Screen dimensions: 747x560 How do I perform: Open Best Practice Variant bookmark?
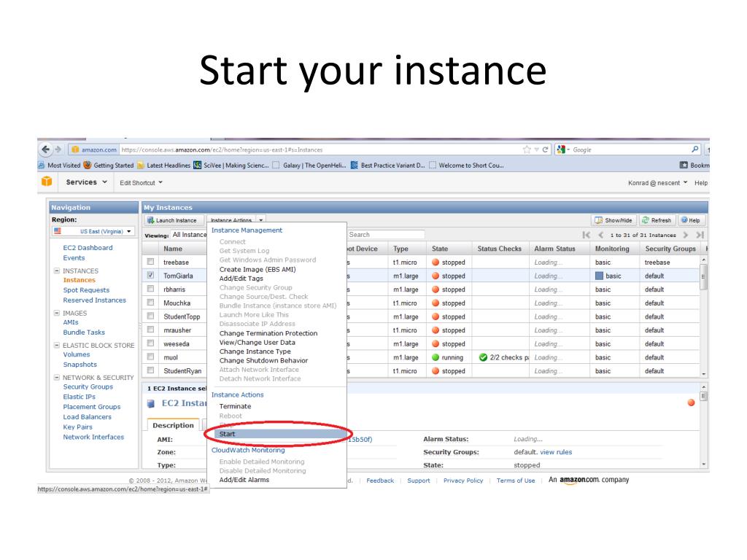click(x=387, y=166)
